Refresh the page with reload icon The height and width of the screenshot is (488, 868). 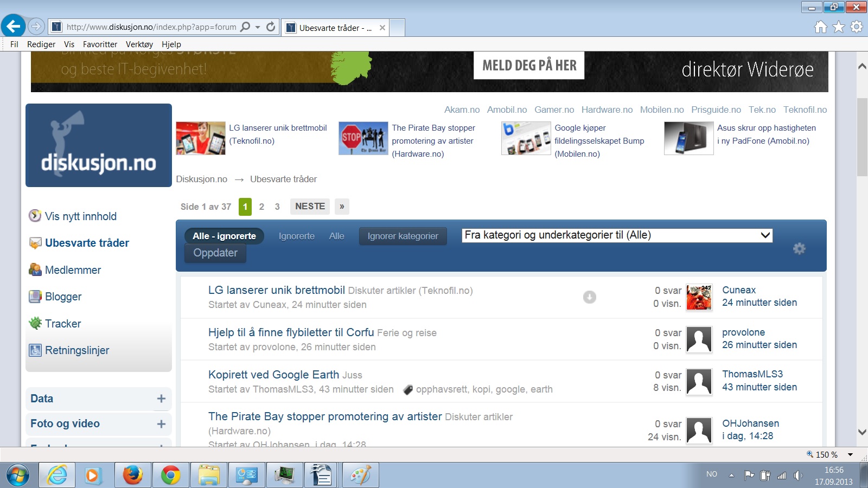271,27
